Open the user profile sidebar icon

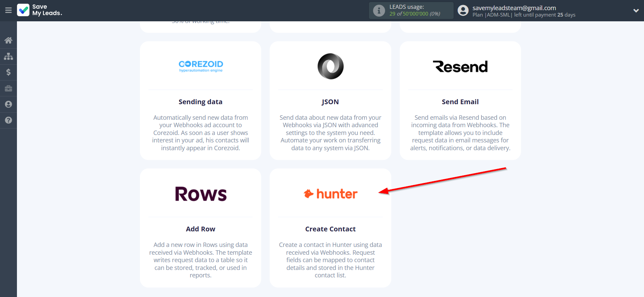(8, 104)
